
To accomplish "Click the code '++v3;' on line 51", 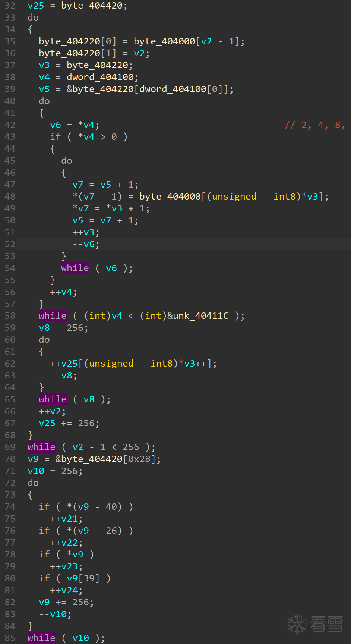I will pyautogui.click(x=86, y=232).
